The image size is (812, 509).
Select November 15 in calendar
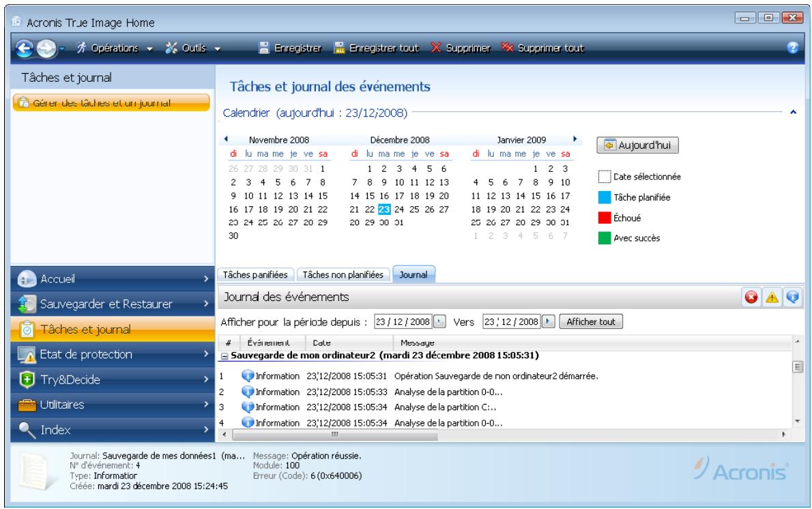(323, 196)
